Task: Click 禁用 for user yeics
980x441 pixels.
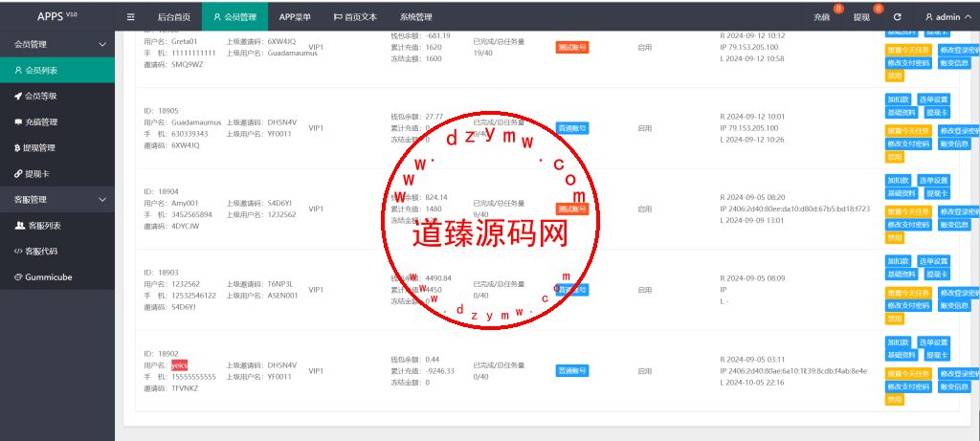Action: pos(895,400)
